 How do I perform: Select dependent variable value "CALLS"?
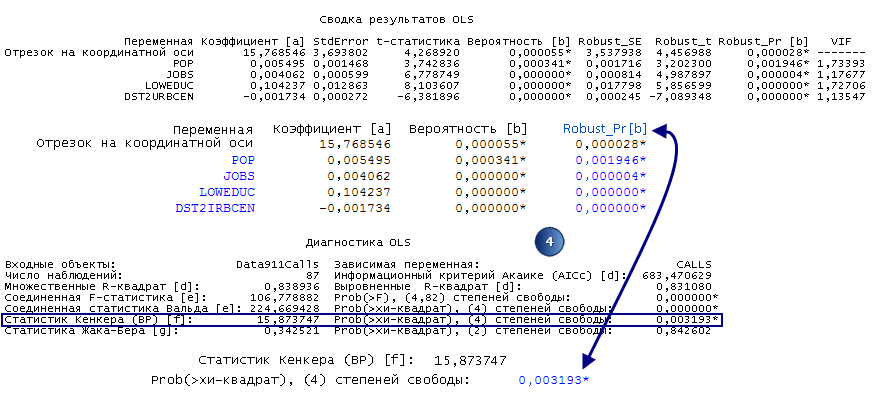coord(694,265)
